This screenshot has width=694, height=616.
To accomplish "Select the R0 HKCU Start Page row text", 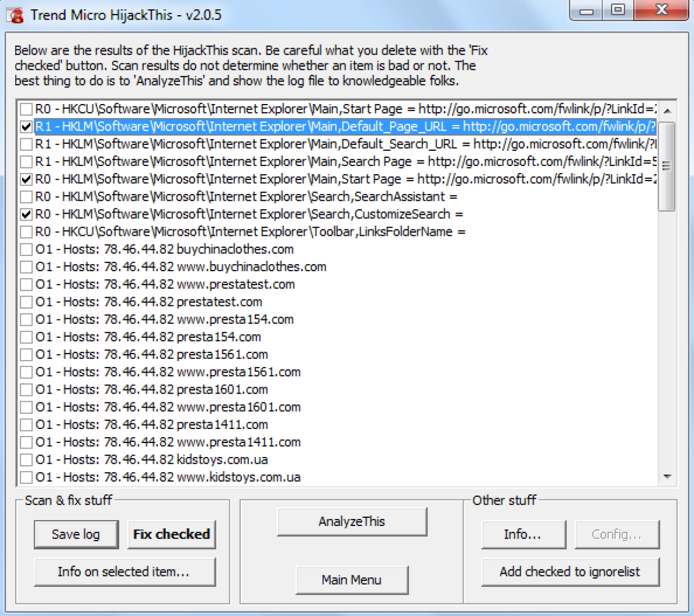I will [345, 109].
